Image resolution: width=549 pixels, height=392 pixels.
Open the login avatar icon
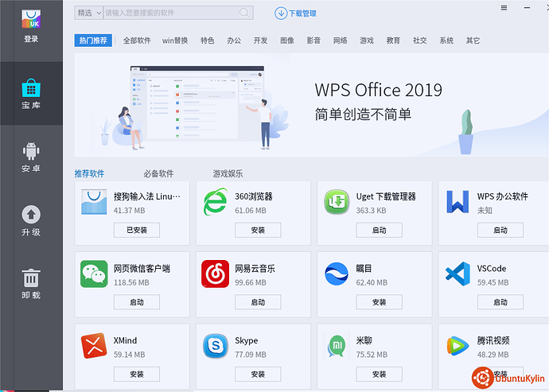point(31,19)
